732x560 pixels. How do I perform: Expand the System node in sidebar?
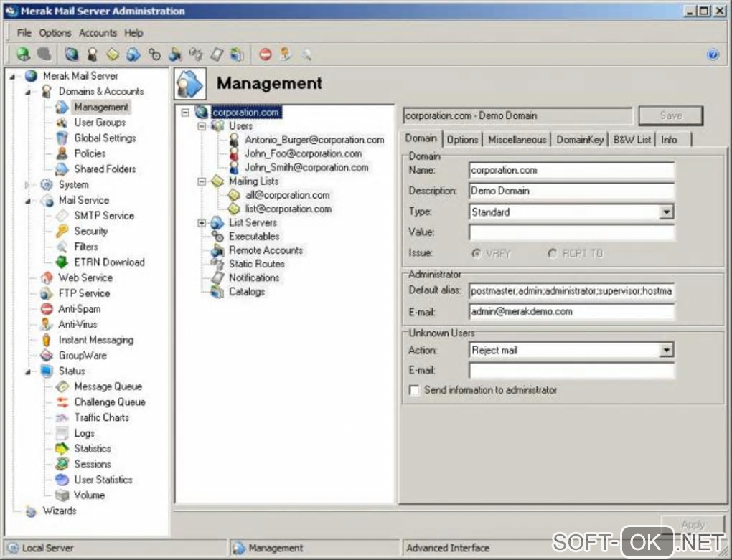[x=27, y=185]
